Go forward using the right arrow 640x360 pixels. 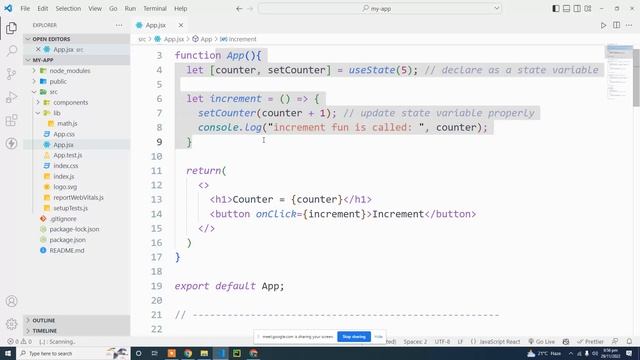250,8
